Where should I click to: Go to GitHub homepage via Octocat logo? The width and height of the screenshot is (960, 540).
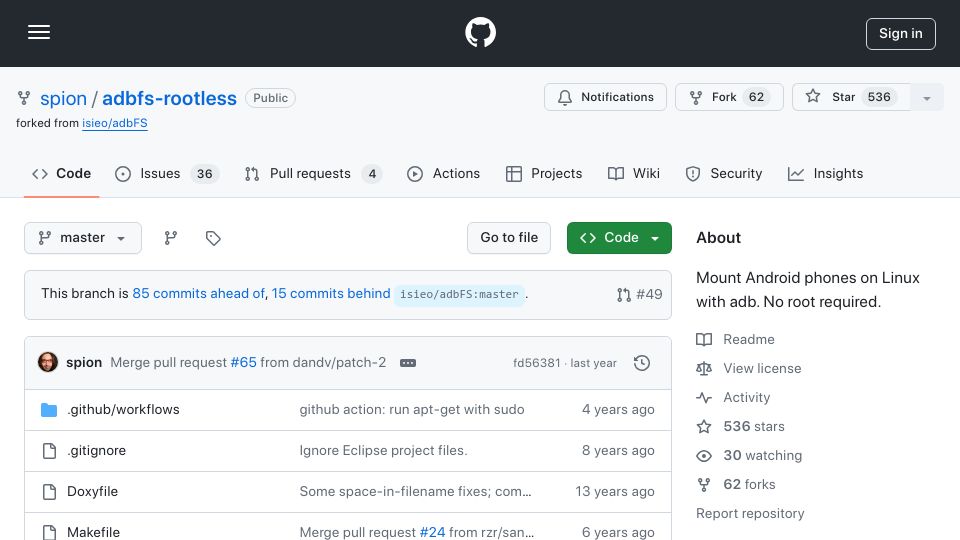tap(480, 32)
